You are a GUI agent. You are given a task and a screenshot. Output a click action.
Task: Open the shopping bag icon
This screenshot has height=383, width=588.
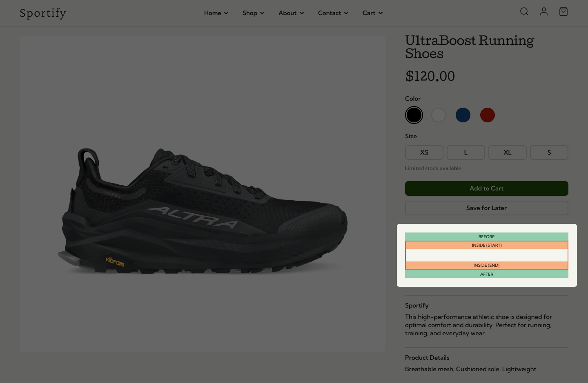point(563,11)
